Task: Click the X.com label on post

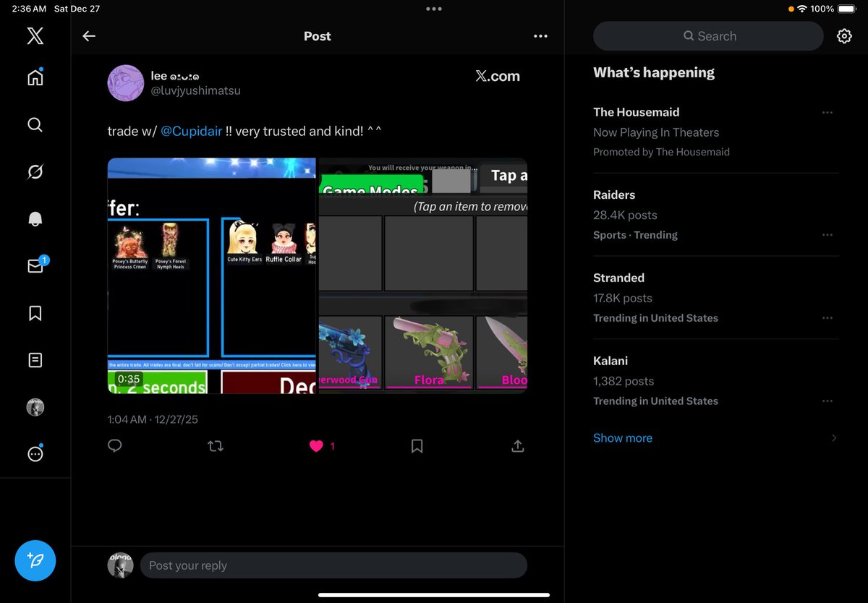Action: (498, 76)
